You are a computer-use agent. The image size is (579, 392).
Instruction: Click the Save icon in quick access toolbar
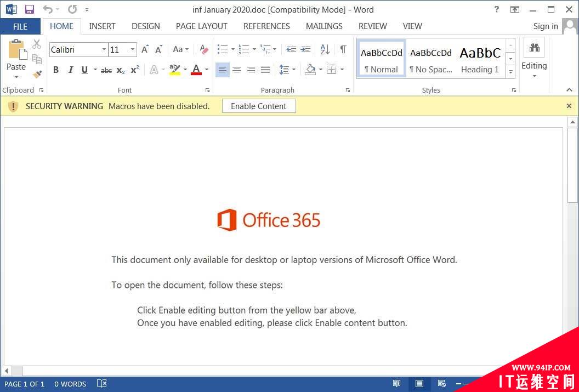click(x=29, y=10)
